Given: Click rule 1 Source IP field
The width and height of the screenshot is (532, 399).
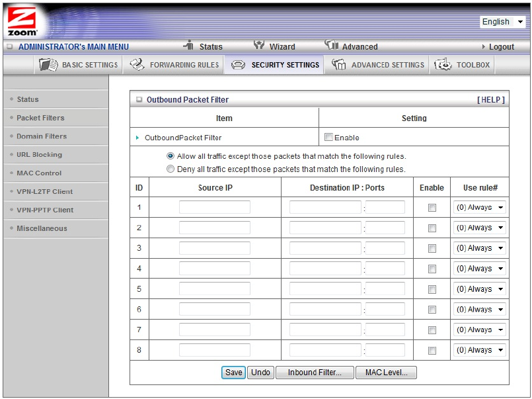Looking at the screenshot, I should pos(215,207).
